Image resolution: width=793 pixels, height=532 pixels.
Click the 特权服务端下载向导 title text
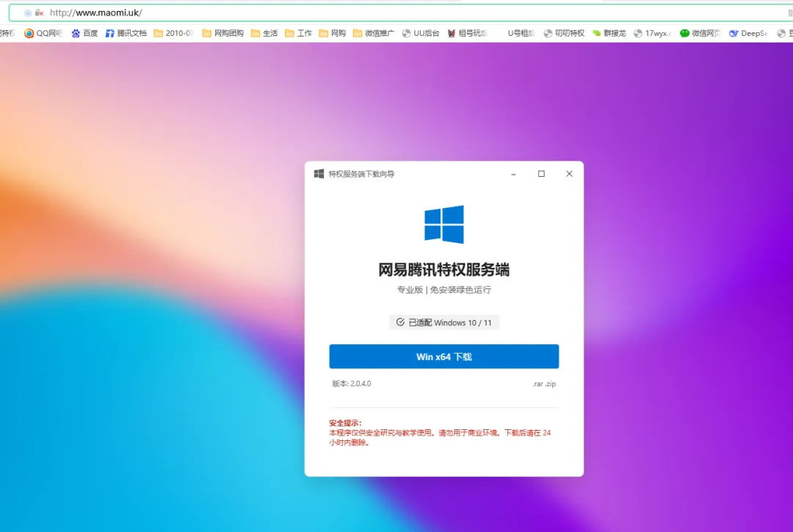(x=361, y=174)
